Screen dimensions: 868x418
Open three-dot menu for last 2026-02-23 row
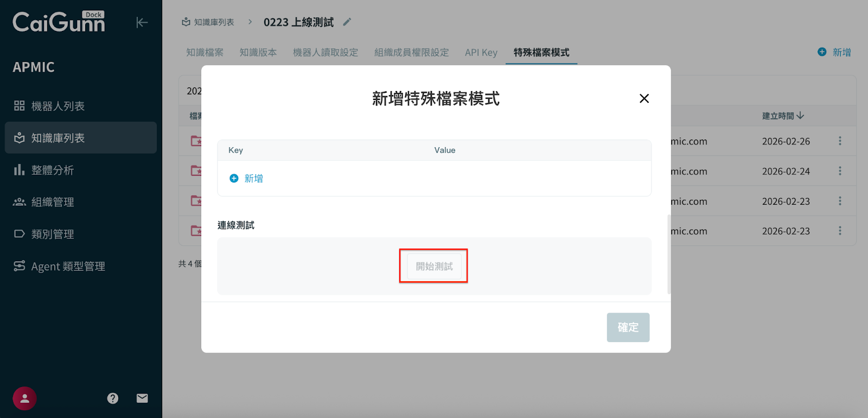(x=840, y=231)
